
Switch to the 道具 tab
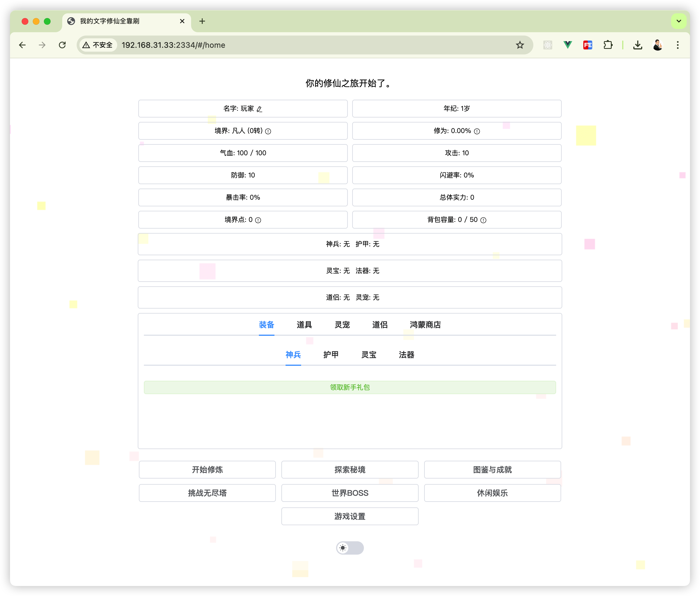[304, 325]
